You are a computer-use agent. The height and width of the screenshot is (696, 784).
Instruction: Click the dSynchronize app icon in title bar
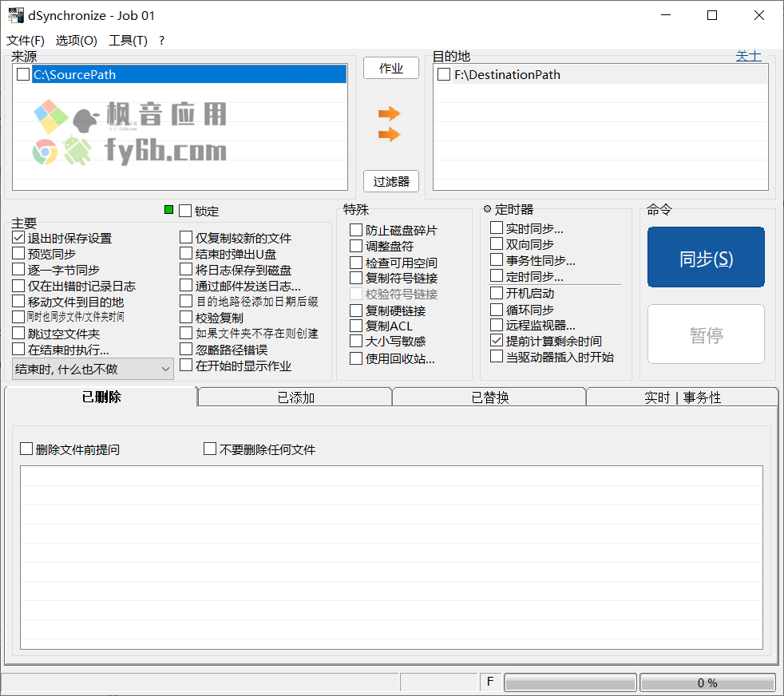coord(16,15)
